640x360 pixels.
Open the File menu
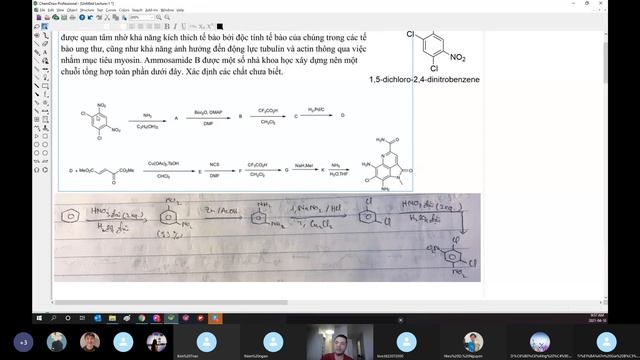click(x=42, y=10)
